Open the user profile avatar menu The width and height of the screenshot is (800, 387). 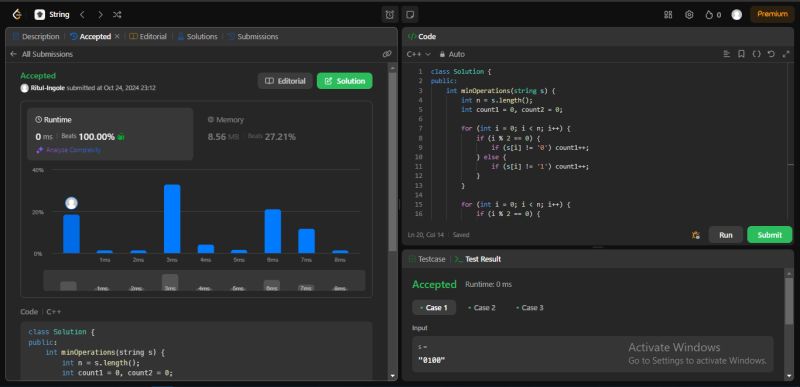click(736, 15)
